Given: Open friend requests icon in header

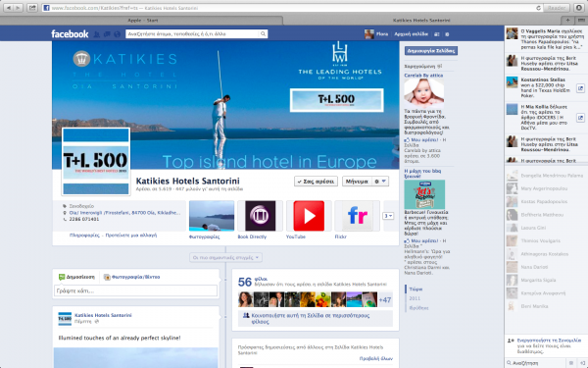Looking at the screenshot, I should pos(97,34).
